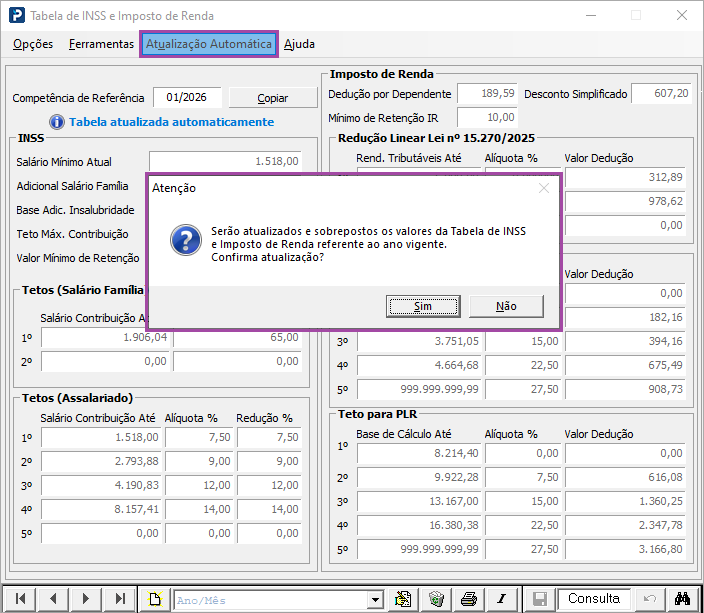The width and height of the screenshot is (704, 613).
Task: Click the trash bin delete icon
Action: (x=436, y=598)
